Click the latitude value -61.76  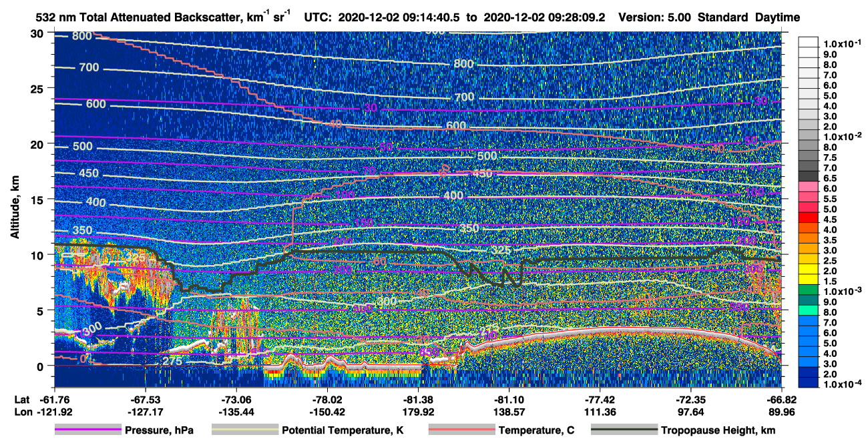[54, 399]
